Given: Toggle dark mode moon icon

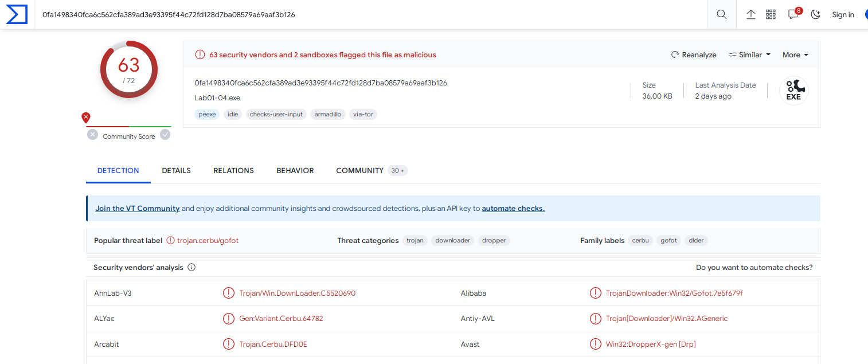Looking at the screenshot, I should click(815, 15).
